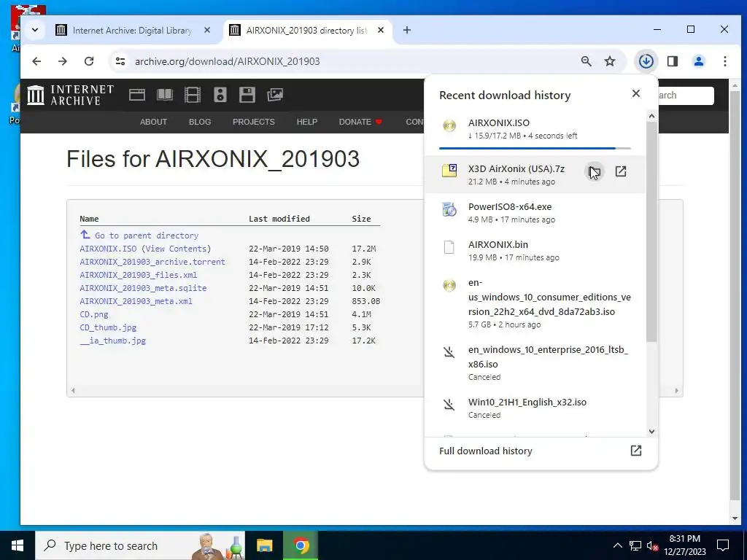Show X3D AirXonix (USA).7z in folder
The image size is (747, 560).
point(594,171)
